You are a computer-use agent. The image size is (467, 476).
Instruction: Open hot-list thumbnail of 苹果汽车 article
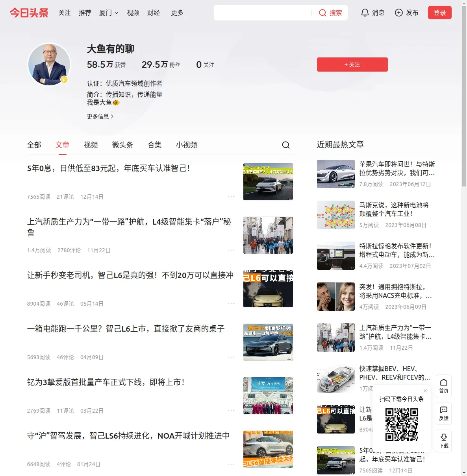click(336, 174)
